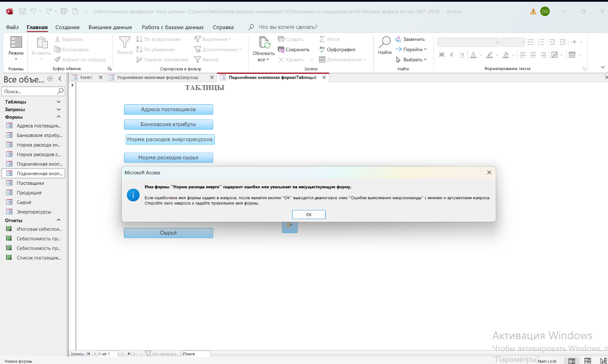Click the bulleted list icon
The height and width of the screenshot is (364, 608).
click(x=531, y=42)
